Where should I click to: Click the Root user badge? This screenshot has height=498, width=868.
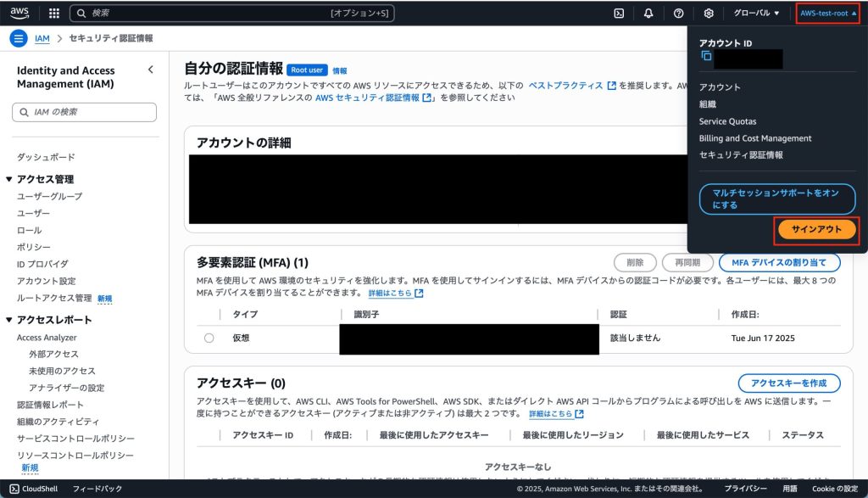[307, 70]
